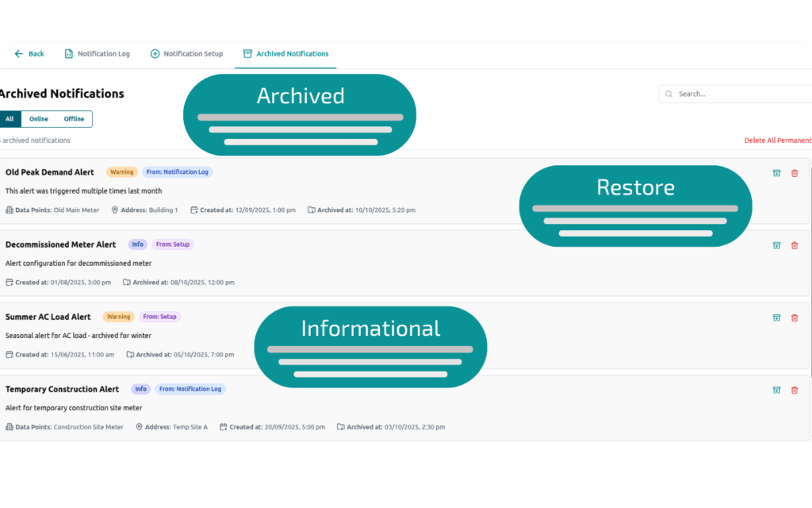Image resolution: width=812 pixels, height=508 pixels.
Task: Switch to Notification Setup tab
Action: pyautogui.click(x=186, y=54)
